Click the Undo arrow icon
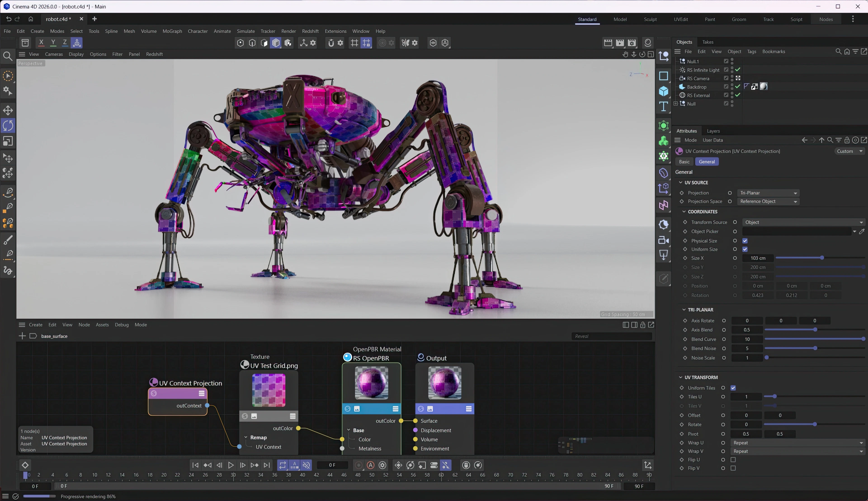The width and height of the screenshot is (868, 501). click(x=9, y=19)
